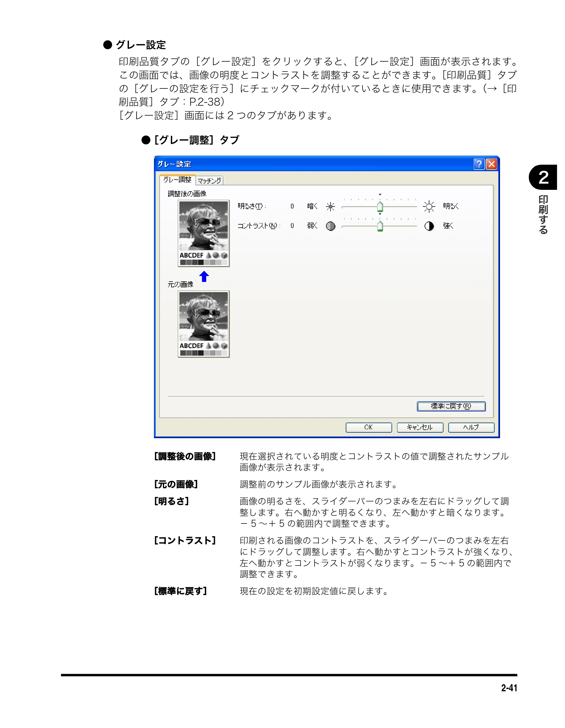Click the 元の画像 preview thumbnail
Screen dimensions: 565x728
[x=204, y=324]
